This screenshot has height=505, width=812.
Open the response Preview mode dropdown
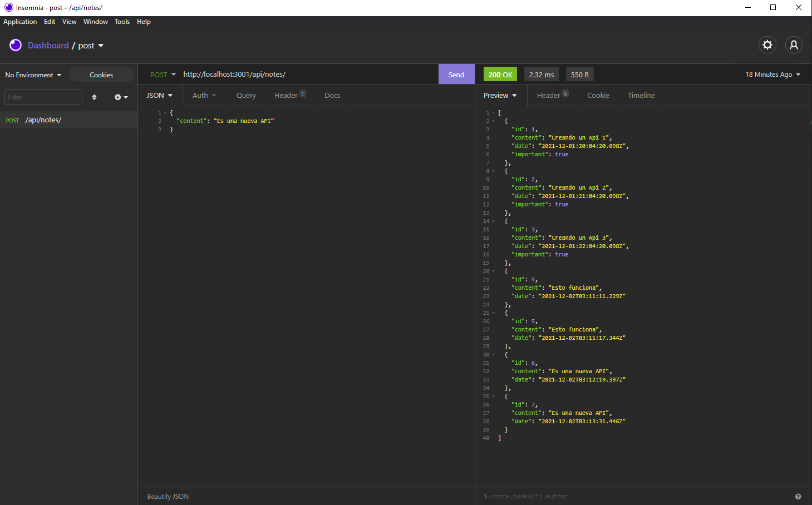(x=500, y=96)
